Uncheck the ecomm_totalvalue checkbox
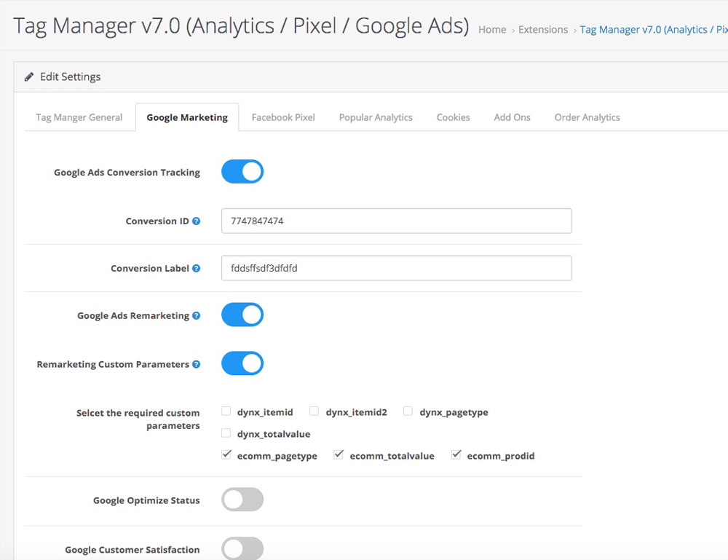The width and height of the screenshot is (728, 560). (339, 454)
